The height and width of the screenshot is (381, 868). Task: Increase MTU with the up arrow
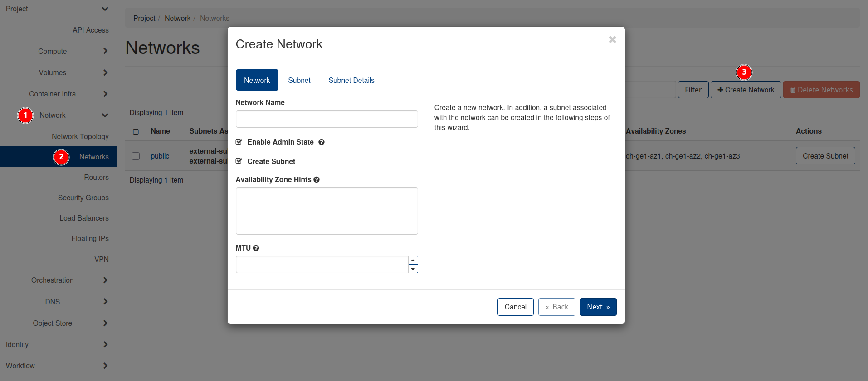(413, 260)
